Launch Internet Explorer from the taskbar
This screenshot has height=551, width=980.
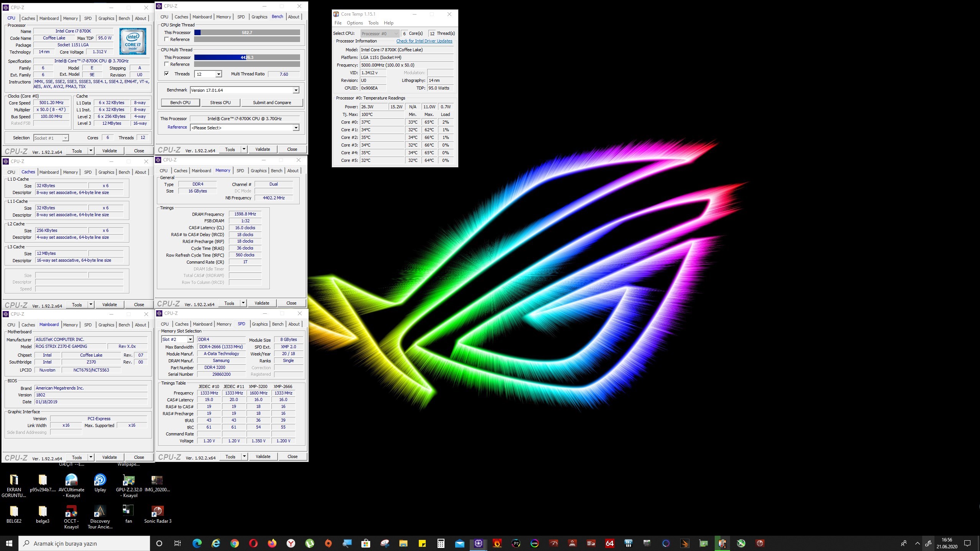click(x=216, y=543)
